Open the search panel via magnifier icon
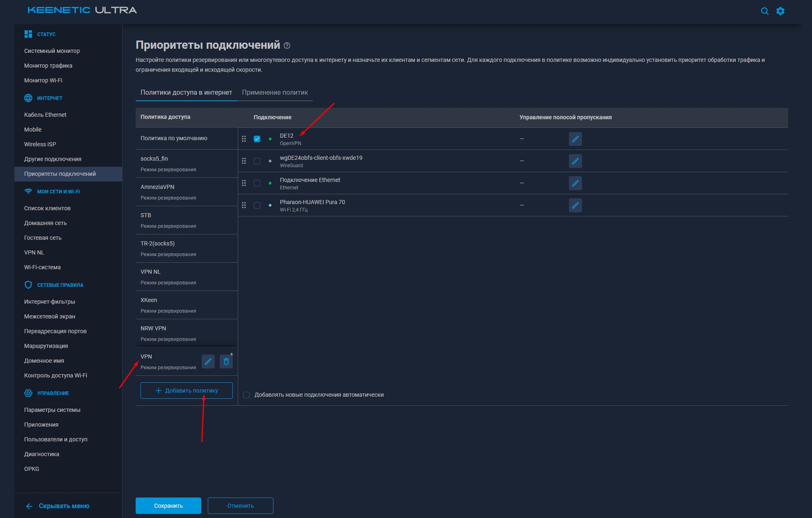Viewport: 812px width, 518px height. [765, 11]
